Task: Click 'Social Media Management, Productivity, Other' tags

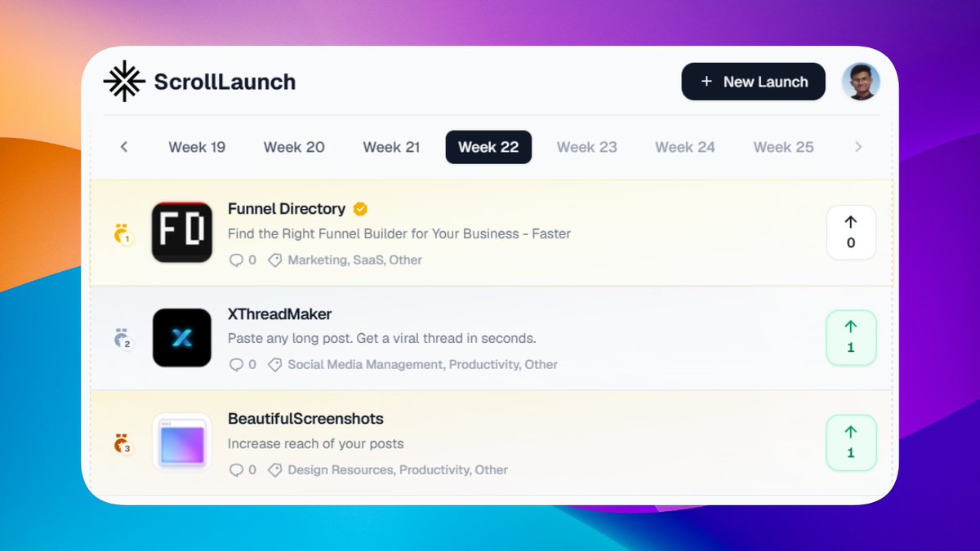Action: pos(423,364)
